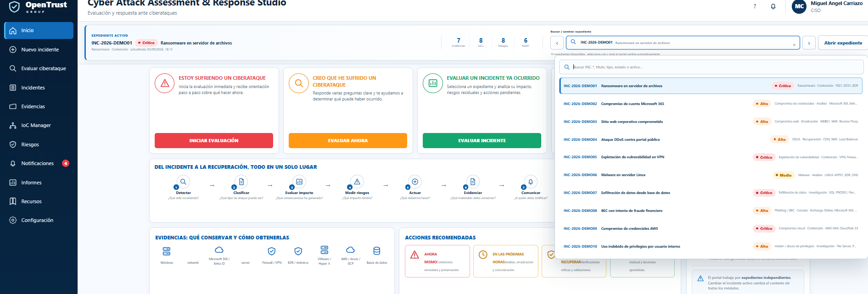The width and height of the screenshot is (868, 294).
Task: Choose the EDR / Antivirus shield icon
Action: click(x=298, y=251)
